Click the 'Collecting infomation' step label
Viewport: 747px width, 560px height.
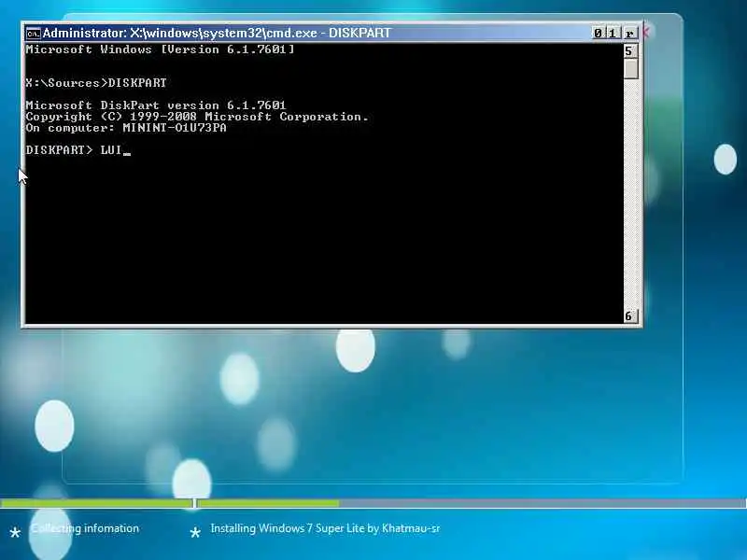85,528
